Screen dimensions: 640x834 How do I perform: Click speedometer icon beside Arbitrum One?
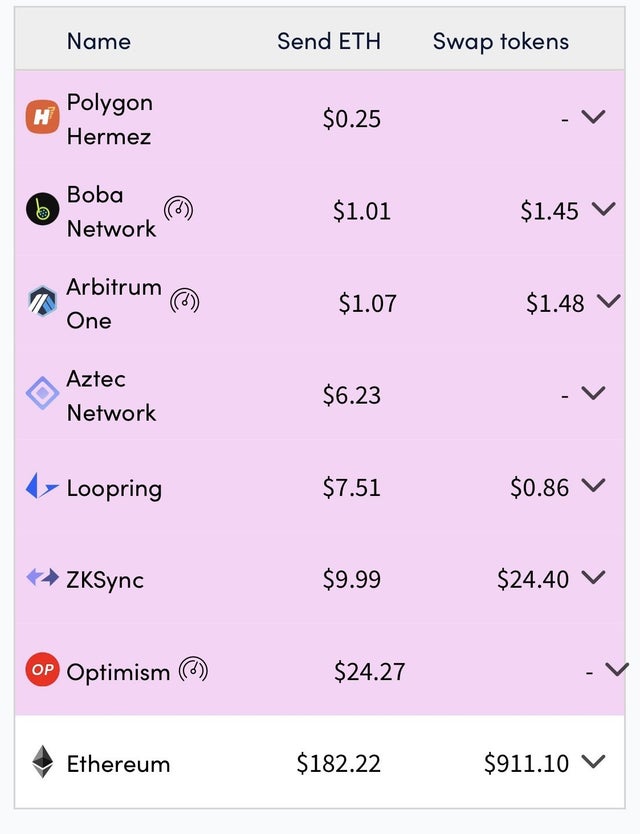185,302
